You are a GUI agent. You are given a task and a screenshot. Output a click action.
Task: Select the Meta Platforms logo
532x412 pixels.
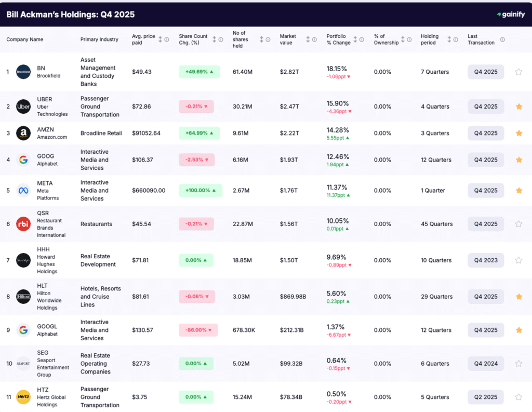tap(23, 191)
